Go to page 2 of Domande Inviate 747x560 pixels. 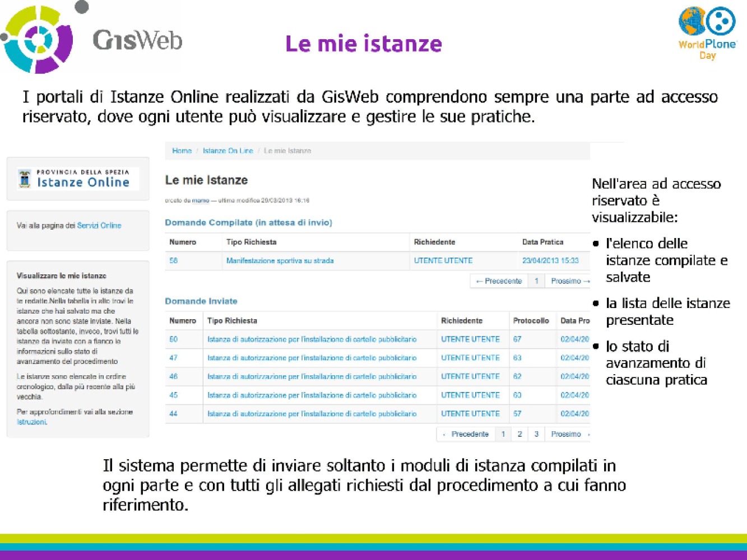pos(519,435)
